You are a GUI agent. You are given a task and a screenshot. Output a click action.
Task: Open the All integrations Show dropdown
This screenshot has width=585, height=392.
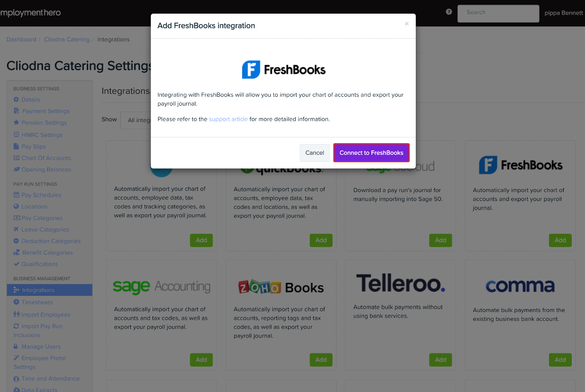pos(136,120)
